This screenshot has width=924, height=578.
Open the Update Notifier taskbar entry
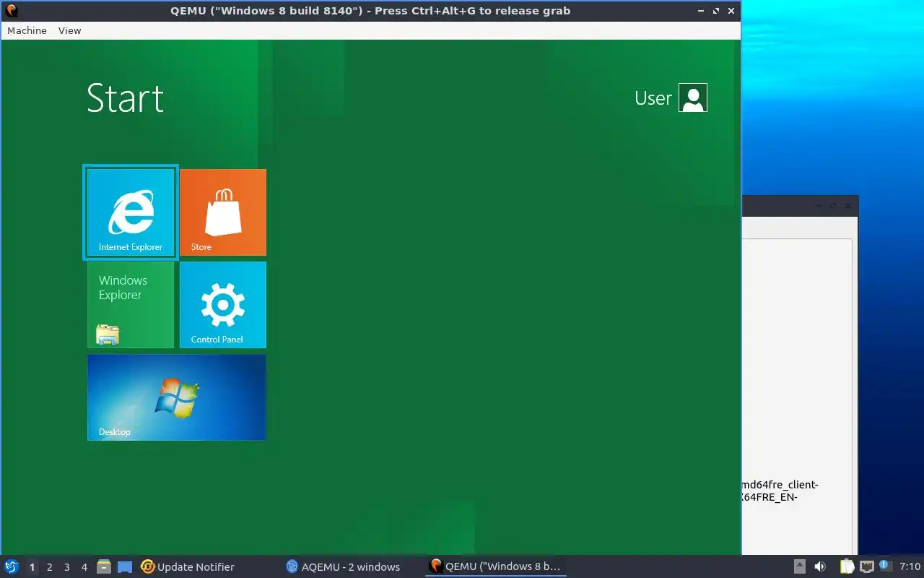[x=188, y=566]
